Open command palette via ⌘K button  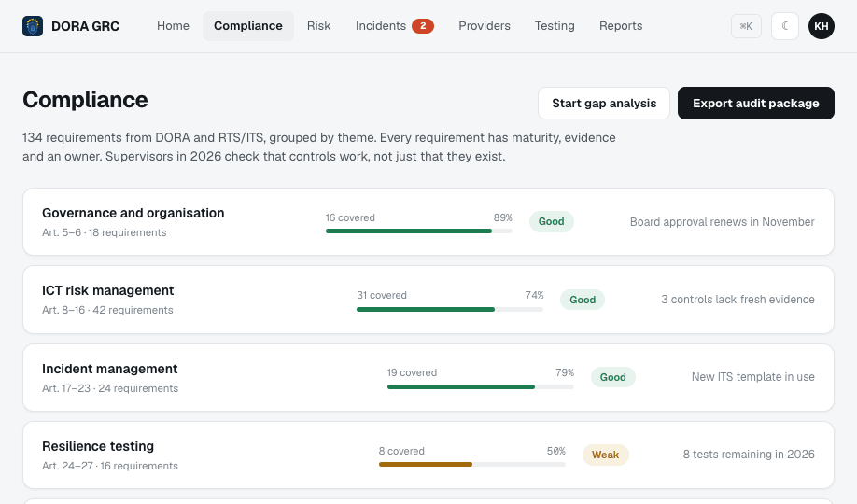click(x=746, y=26)
